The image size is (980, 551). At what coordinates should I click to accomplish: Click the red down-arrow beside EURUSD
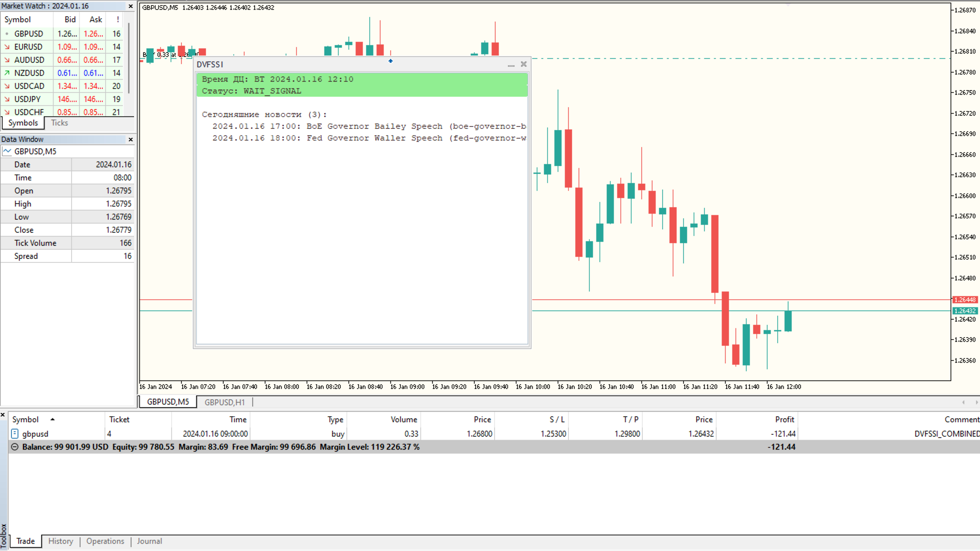pos(7,47)
